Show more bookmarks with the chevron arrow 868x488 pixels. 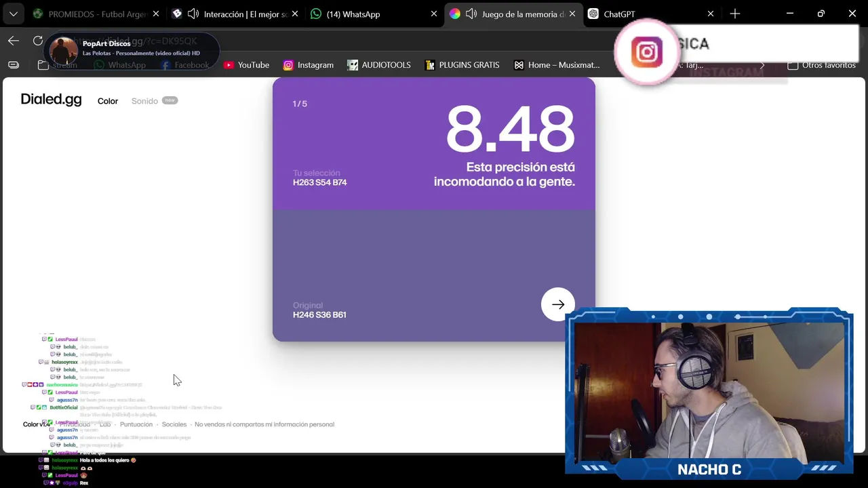[762, 65]
